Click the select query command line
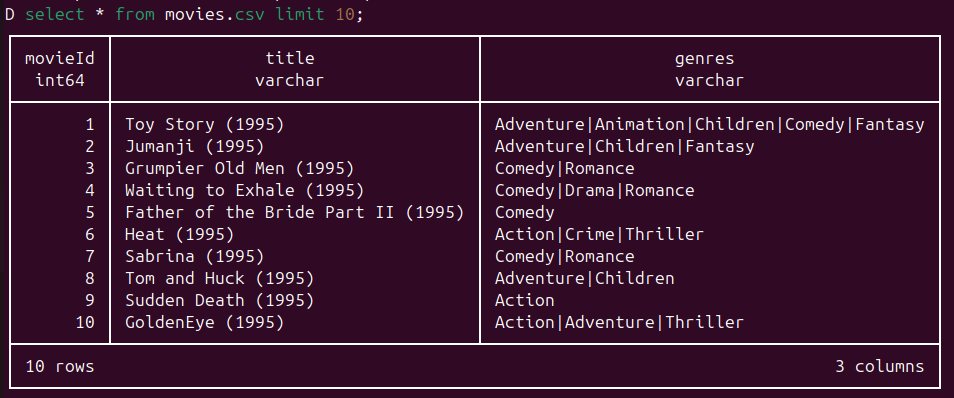This screenshot has width=954, height=398. point(184,15)
